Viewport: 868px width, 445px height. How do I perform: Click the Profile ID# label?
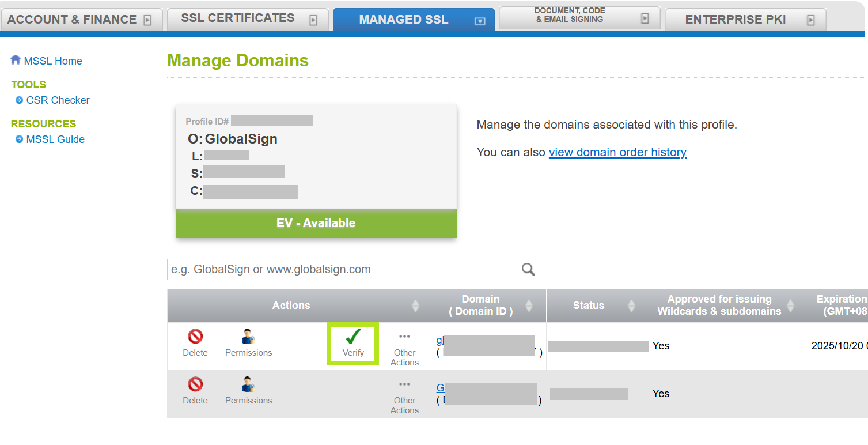pos(207,121)
